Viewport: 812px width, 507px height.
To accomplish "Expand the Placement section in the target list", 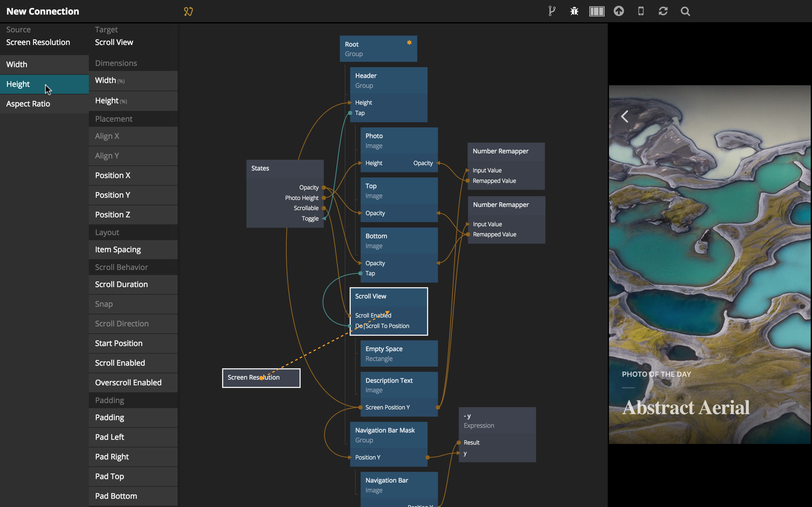I will [114, 119].
